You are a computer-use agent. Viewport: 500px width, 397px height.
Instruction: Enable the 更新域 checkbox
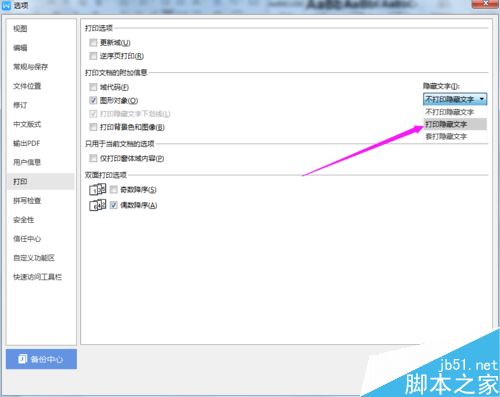tap(93, 43)
